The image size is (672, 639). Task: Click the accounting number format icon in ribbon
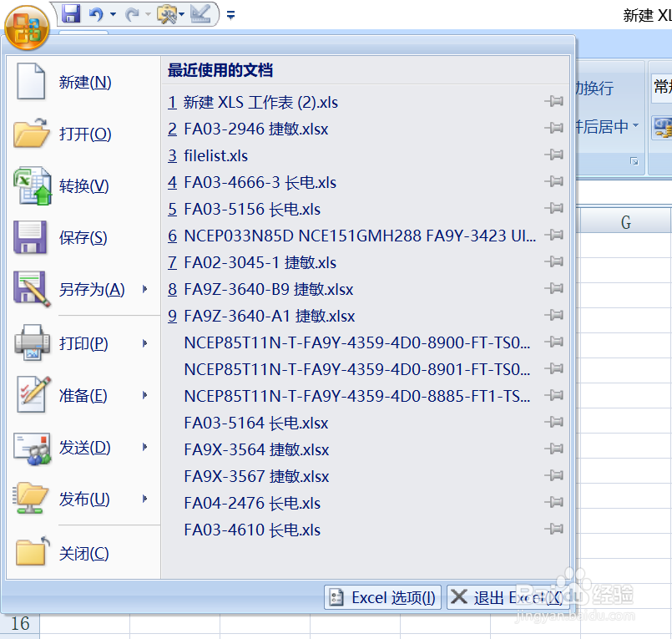(662, 129)
